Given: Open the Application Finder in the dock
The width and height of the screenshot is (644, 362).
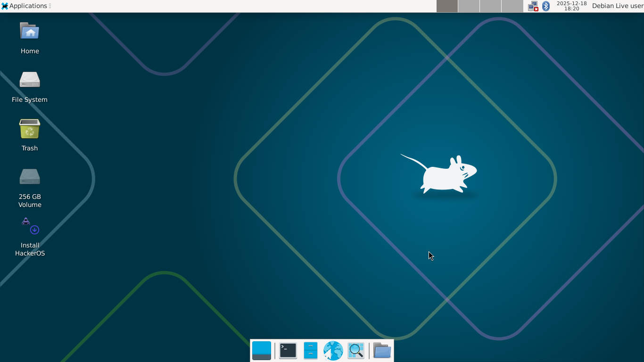Looking at the screenshot, I should 355,350.
